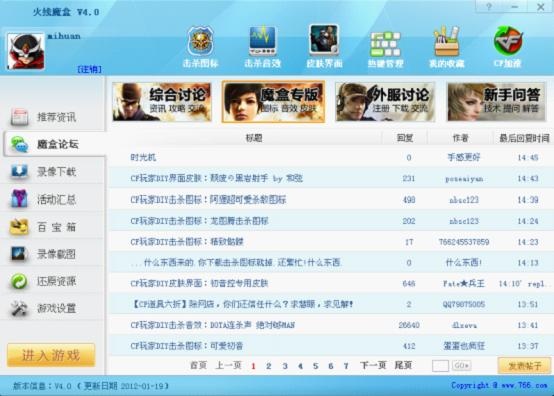The height and width of the screenshot is (396, 554).
Task: Select 还原资源 restore resources item
Action: [53, 281]
